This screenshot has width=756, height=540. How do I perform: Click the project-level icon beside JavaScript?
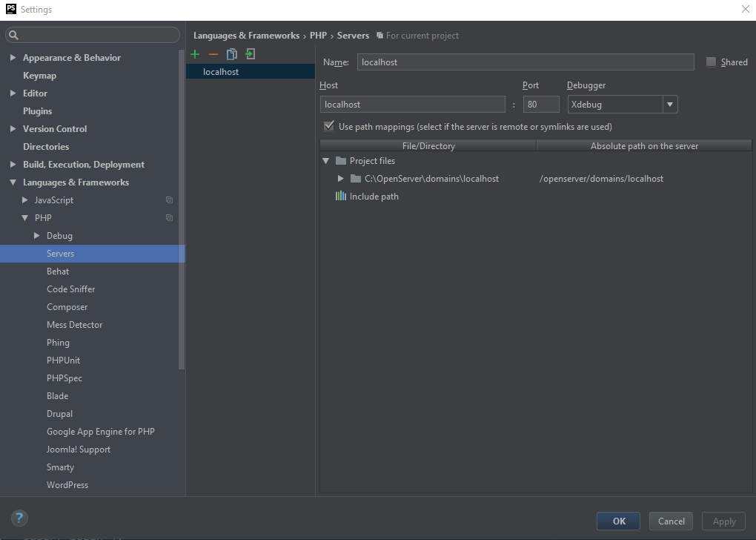169,200
